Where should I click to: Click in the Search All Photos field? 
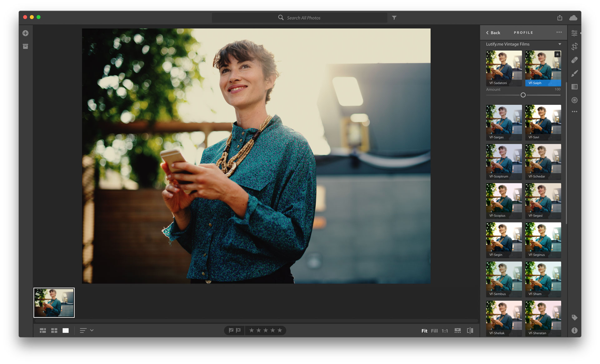click(299, 18)
